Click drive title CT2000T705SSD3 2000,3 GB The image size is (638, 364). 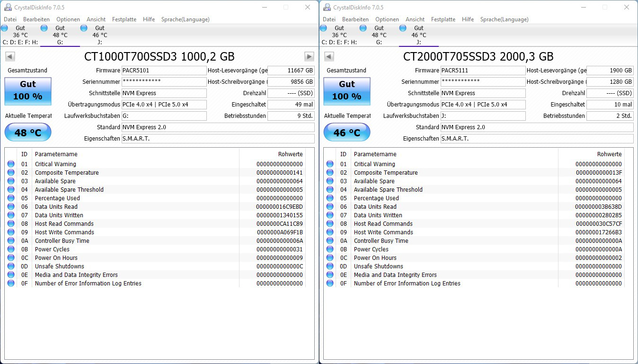pyautogui.click(x=478, y=57)
